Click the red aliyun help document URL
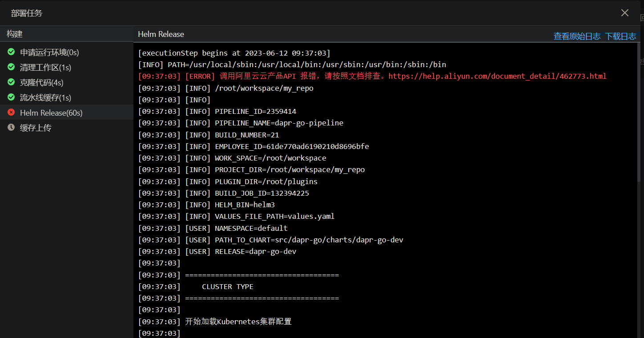Image resolution: width=644 pixels, height=338 pixels. pos(497,76)
